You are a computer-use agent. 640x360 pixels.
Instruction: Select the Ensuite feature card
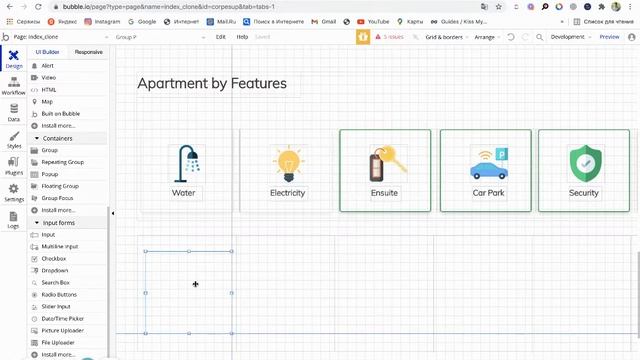[x=385, y=171]
